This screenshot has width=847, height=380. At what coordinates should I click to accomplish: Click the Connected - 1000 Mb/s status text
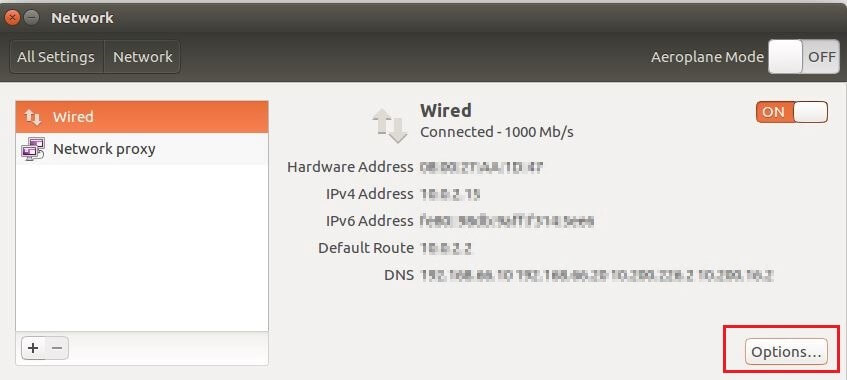coord(496,132)
